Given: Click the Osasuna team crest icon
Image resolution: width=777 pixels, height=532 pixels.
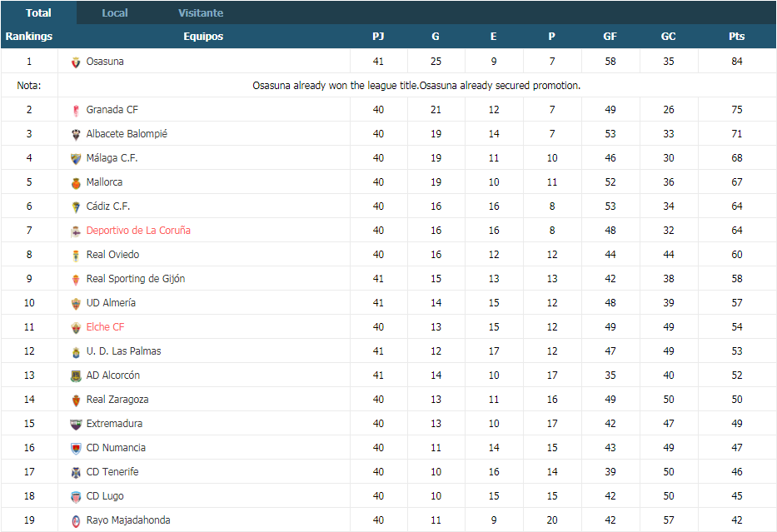Looking at the screenshot, I should coord(76,62).
